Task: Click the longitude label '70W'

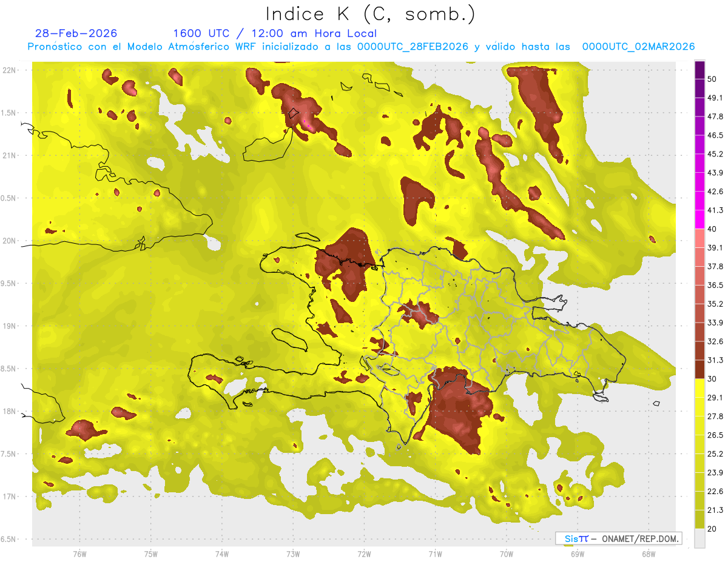Action: pos(506,554)
